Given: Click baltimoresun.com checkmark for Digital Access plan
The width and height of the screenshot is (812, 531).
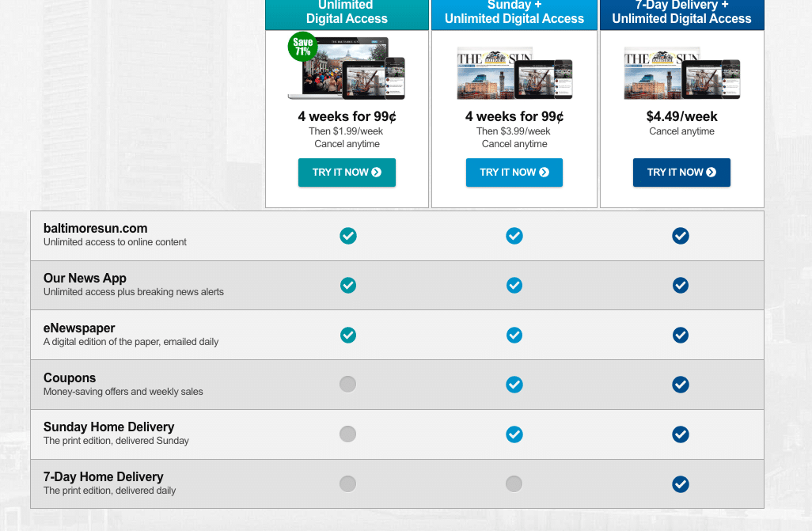Looking at the screenshot, I should 348,236.
